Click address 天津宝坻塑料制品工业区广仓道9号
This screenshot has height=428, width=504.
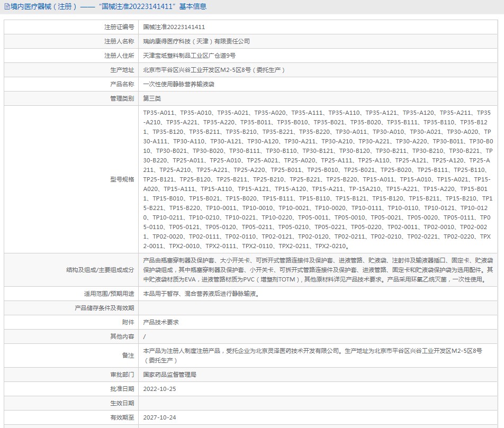tap(190, 56)
